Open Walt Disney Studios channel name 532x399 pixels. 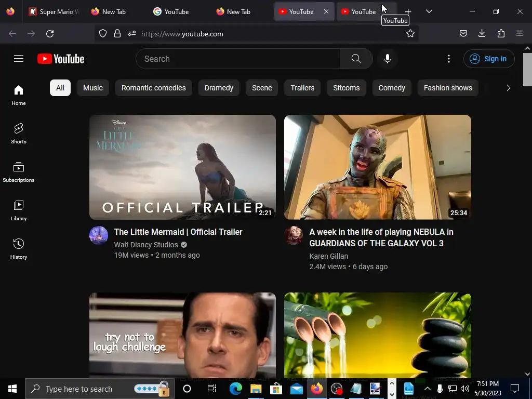point(146,245)
